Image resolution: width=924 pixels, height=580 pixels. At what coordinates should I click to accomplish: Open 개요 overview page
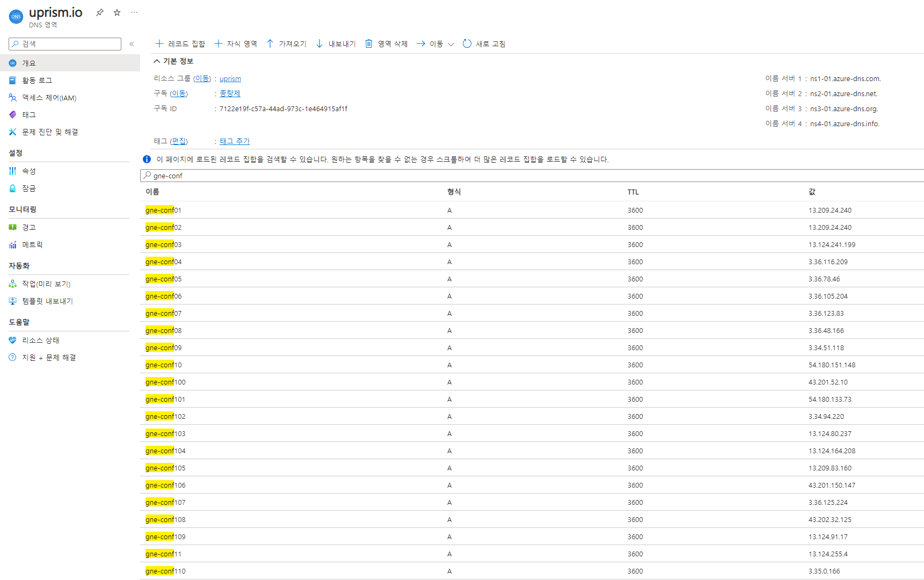click(70, 63)
